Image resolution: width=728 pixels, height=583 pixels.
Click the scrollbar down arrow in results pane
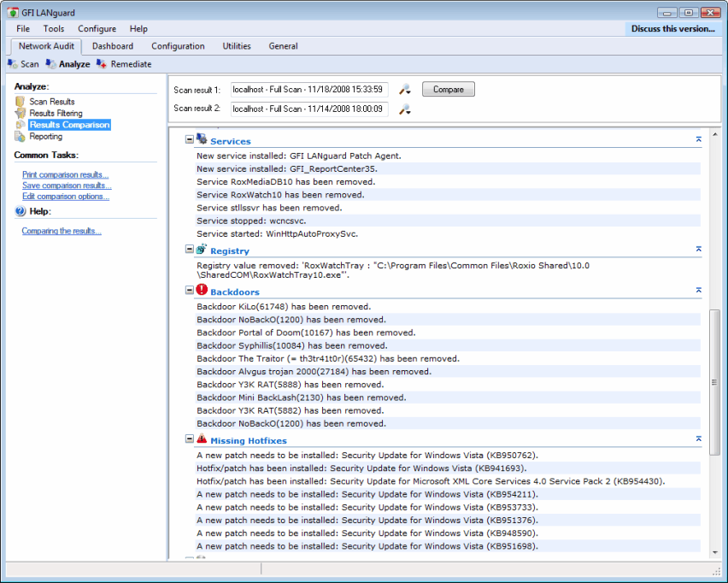[715, 552]
